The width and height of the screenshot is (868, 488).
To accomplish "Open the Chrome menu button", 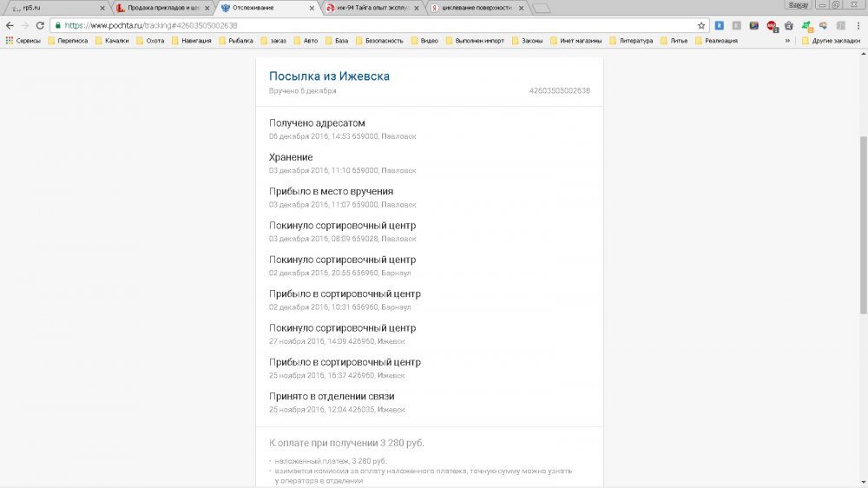I will click(857, 26).
